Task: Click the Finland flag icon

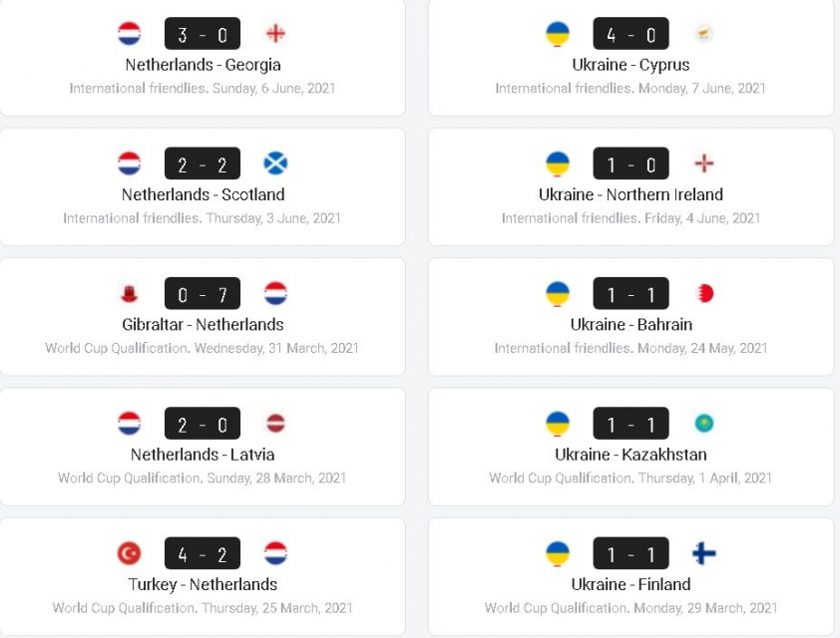Action: tap(704, 553)
